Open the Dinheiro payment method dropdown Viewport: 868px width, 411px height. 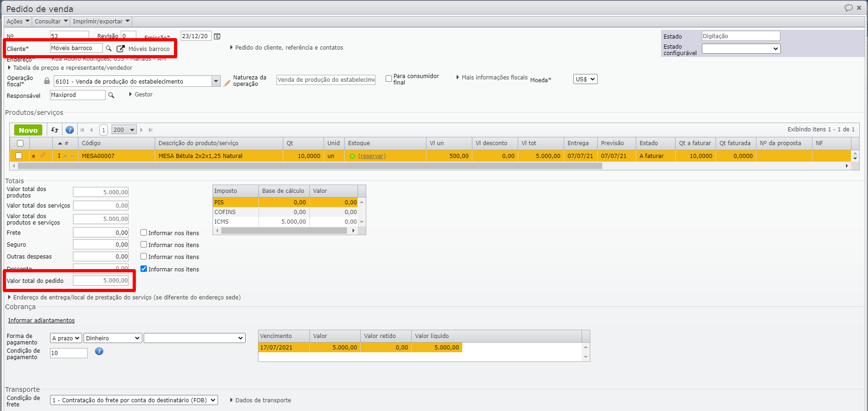[112, 338]
